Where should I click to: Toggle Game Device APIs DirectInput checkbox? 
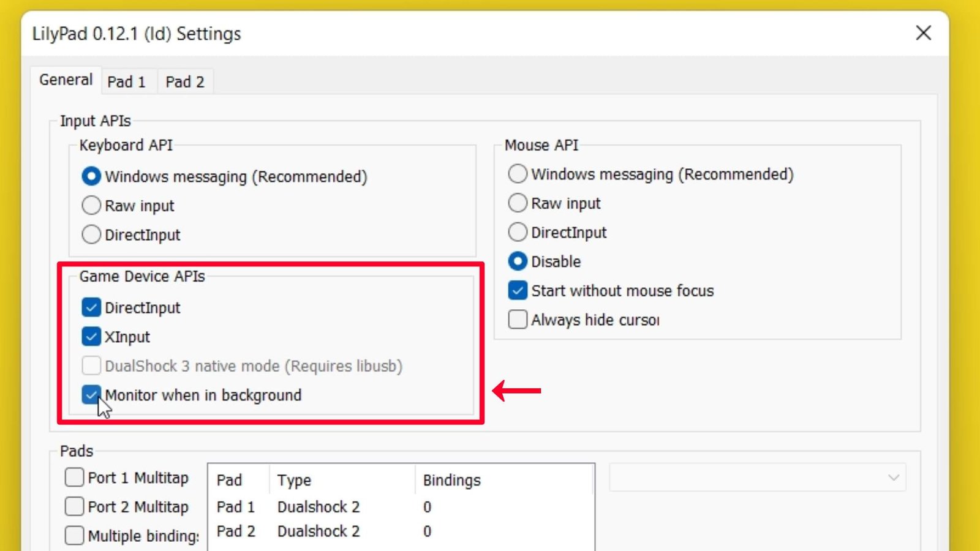[x=91, y=307]
